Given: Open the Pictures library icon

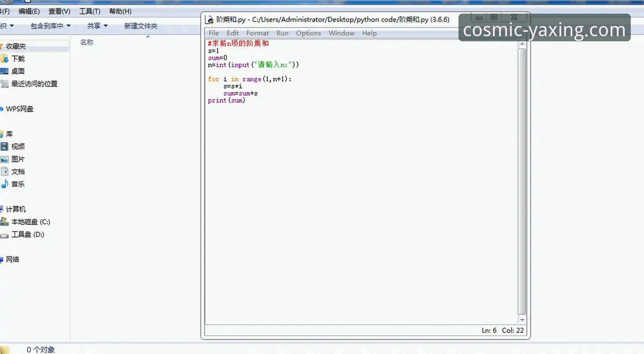Looking at the screenshot, I should (5, 159).
